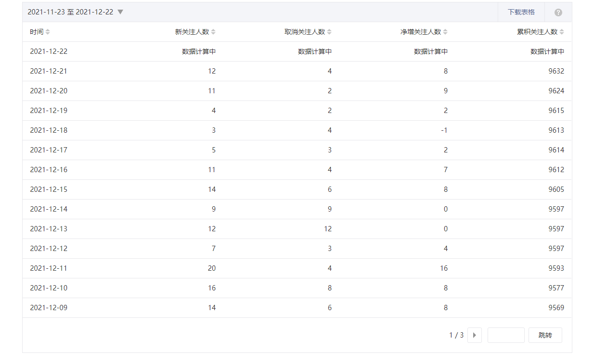Click the 2021-12-18 row date

(49, 130)
